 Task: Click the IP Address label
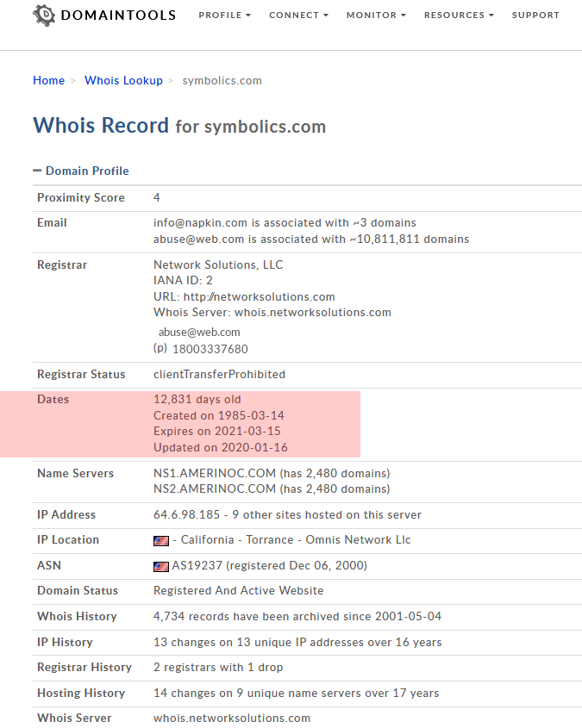point(66,515)
